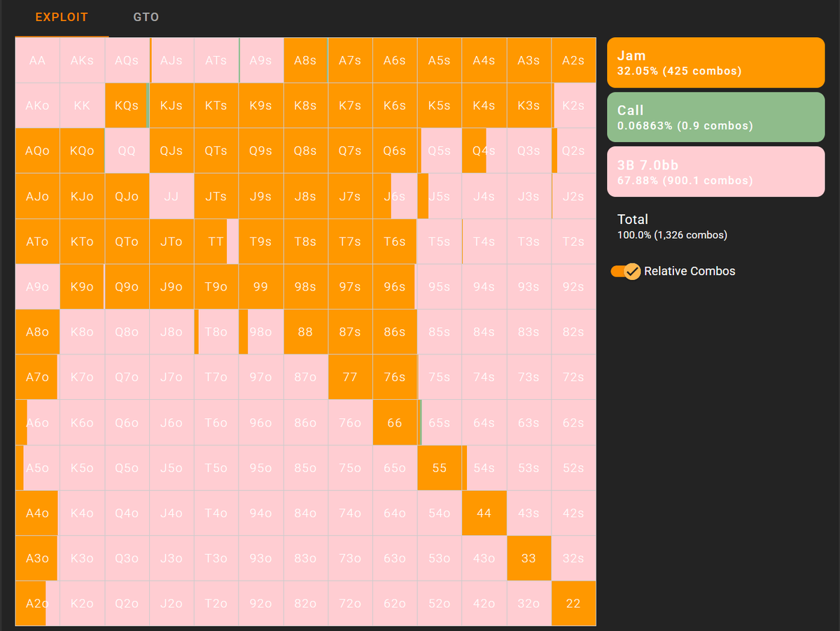This screenshot has width=840, height=631.
Task: Pick the 99 hand cell
Action: [x=260, y=286]
